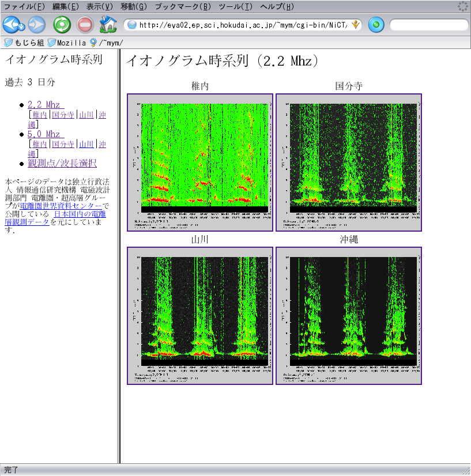471x476 pixels.
Task: Open the 移動(G) menu
Action: pos(133,6)
